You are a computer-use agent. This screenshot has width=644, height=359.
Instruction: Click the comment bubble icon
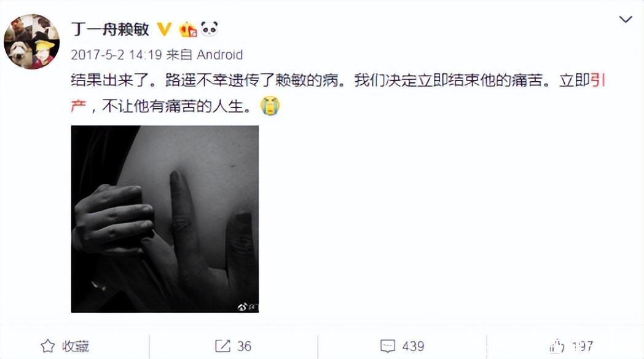388,346
